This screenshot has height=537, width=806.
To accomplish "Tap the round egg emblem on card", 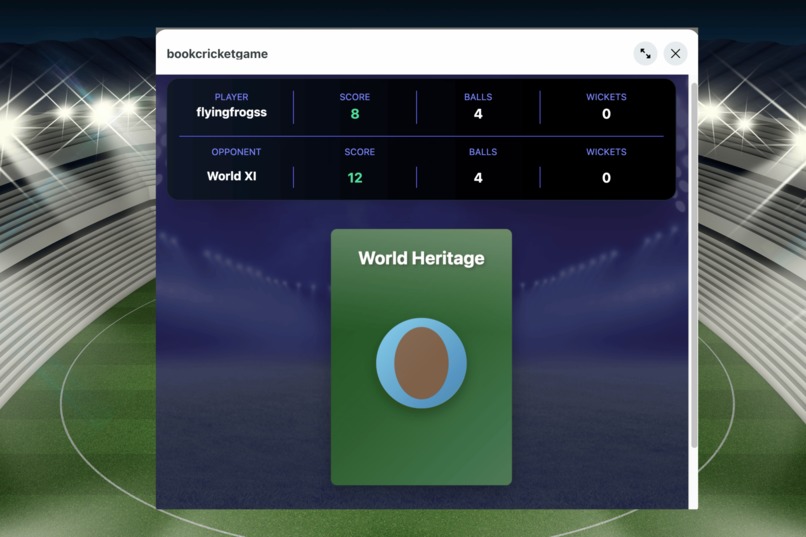I will point(422,363).
